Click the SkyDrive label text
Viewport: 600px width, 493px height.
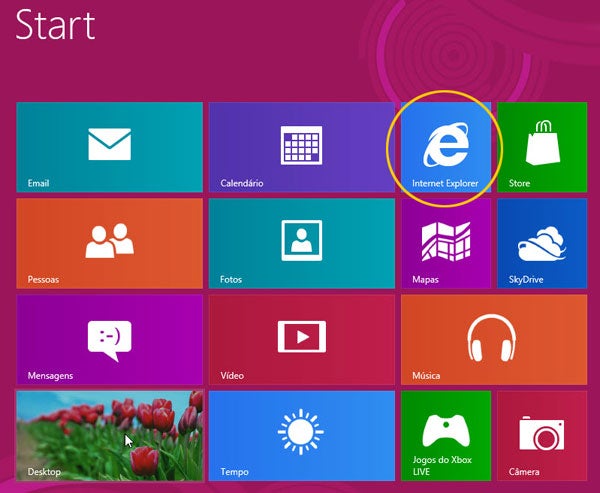click(526, 280)
